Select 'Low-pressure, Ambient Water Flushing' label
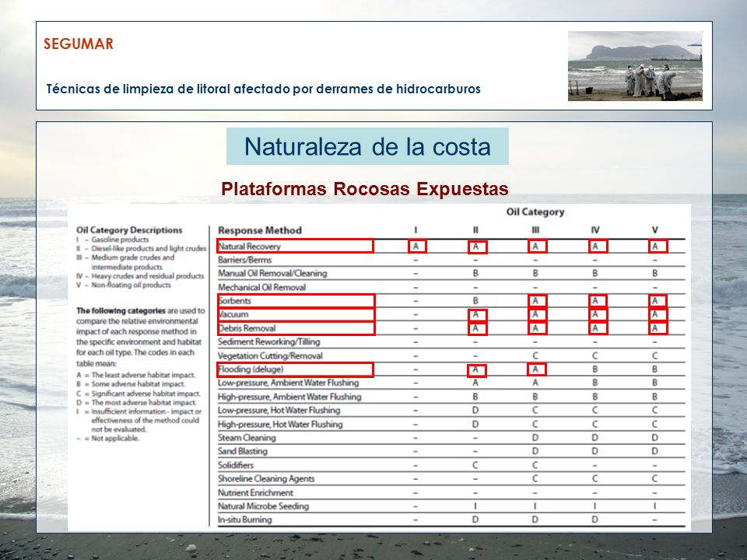The width and height of the screenshot is (747, 560). [x=288, y=383]
